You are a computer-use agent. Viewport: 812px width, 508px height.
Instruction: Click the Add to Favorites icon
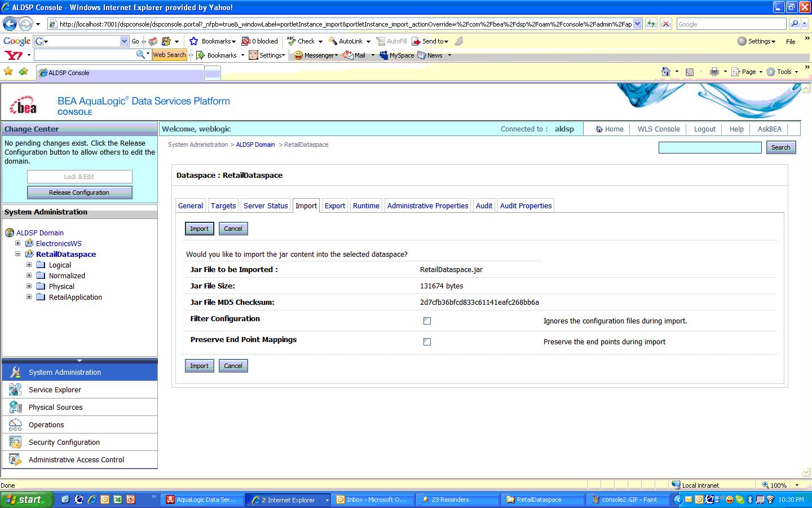(23, 71)
